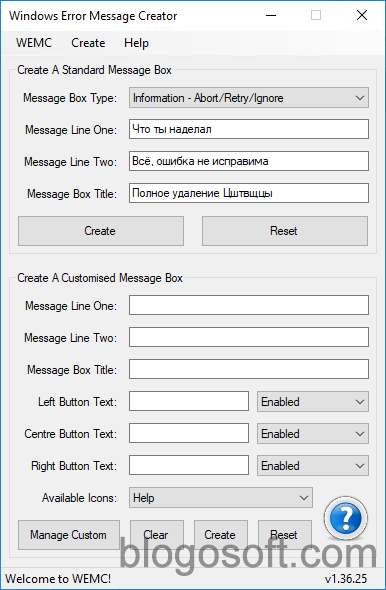Open the Create menu in menu bar
The height and width of the screenshot is (590, 386).
88,43
